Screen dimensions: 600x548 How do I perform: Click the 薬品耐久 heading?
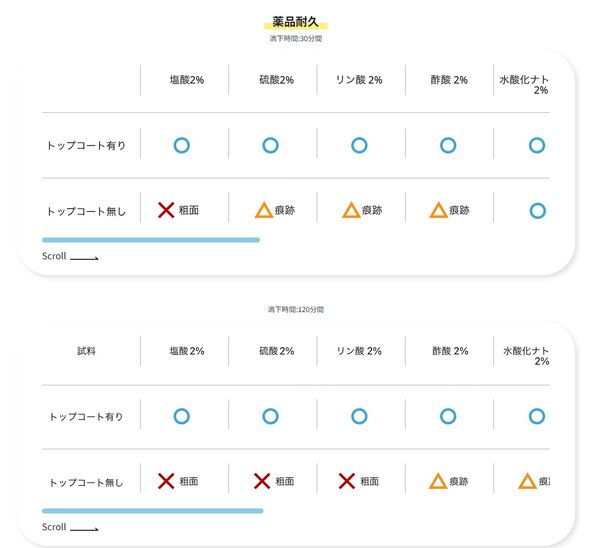tap(295, 22)
